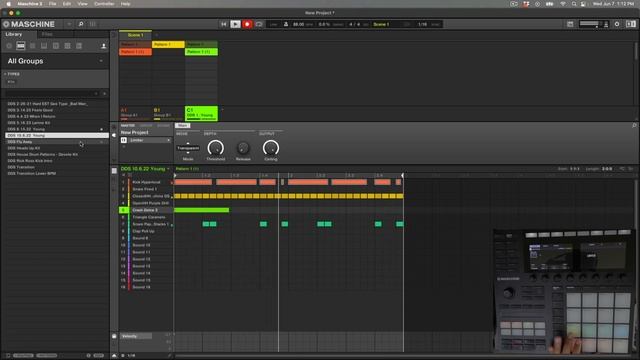Screen dimensions: 640x360
Task: Open the File menu
Action: click(x=53, y=4)
